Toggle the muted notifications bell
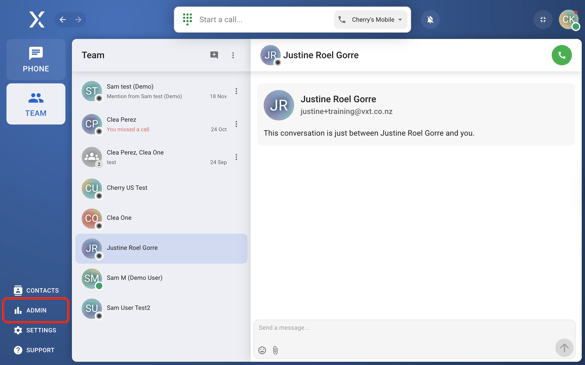The width and height of the screenshot is (585, 365). (x=430, y=19)
